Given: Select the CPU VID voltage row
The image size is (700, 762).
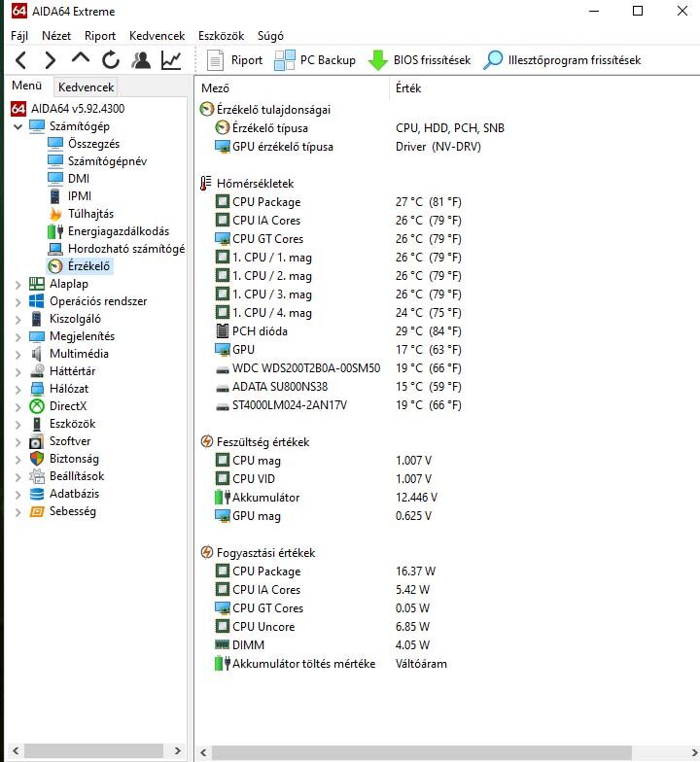Looking at the screenshot, I should pyautogui.click(x=323, y=479).
